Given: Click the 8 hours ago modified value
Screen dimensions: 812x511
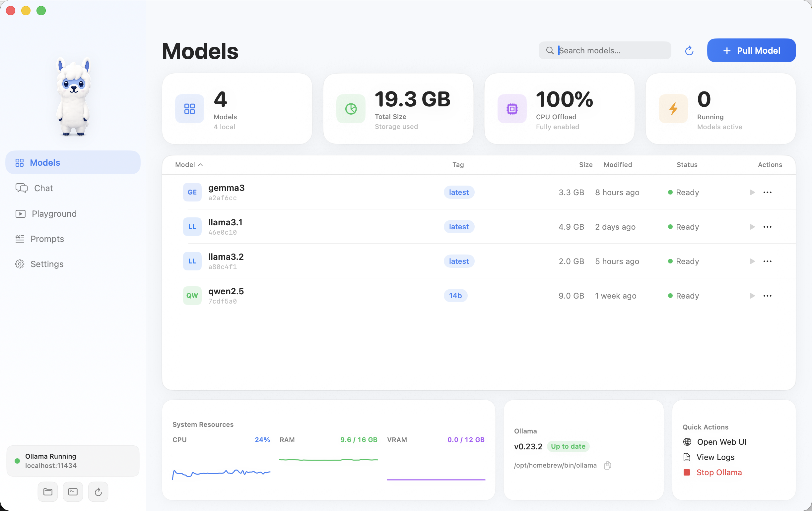Looking at the screenshot, I should point(617,192).
